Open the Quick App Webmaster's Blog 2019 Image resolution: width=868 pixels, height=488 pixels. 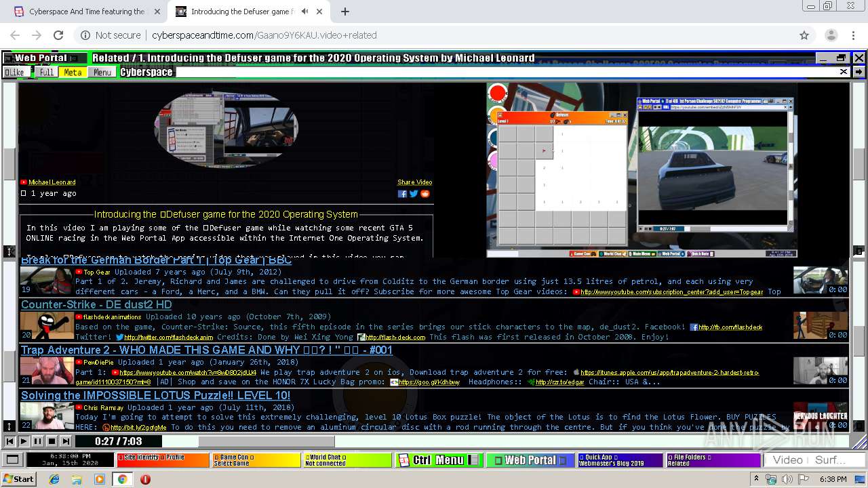coord(620,460)
